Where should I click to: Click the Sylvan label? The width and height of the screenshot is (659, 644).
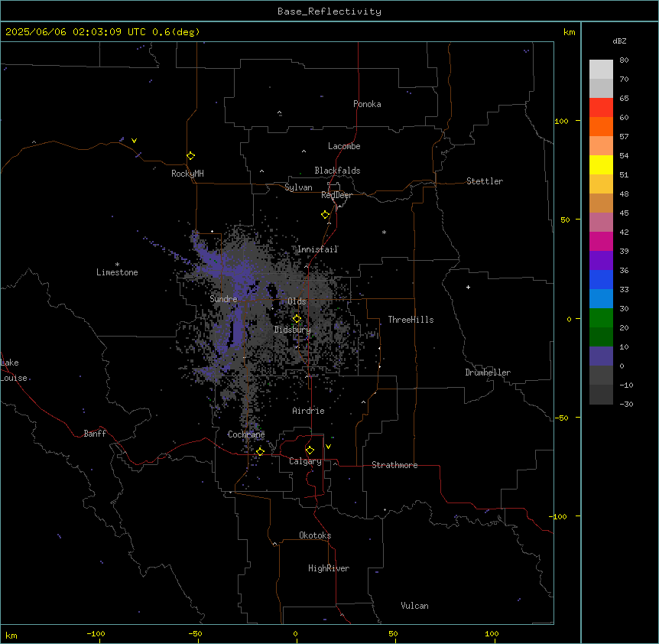point(298,187)
